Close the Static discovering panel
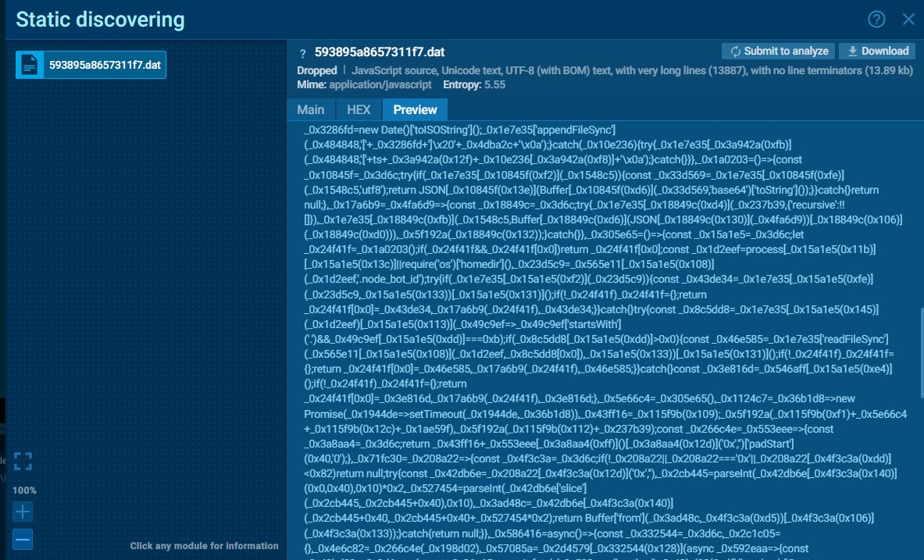This screenshot has width=924, height=560. tap(908, 20)
